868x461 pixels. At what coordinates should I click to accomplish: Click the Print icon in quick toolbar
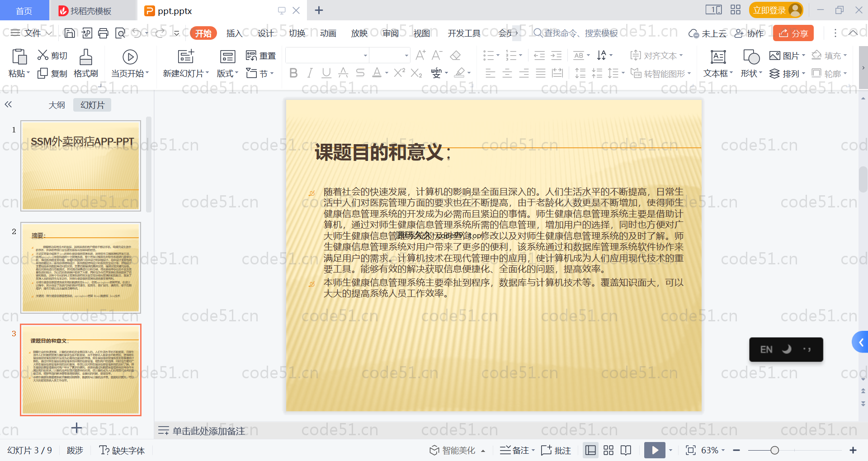pos(104,33)
